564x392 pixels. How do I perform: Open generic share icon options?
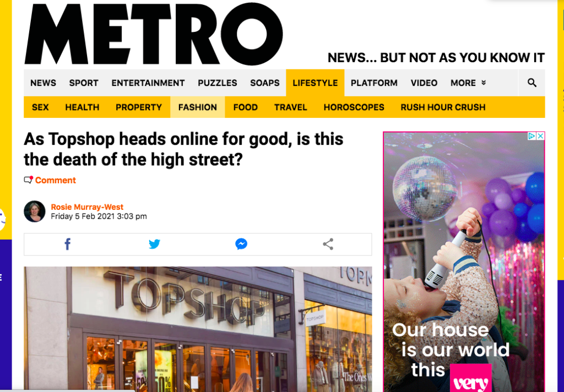click(x=328, y=244)
